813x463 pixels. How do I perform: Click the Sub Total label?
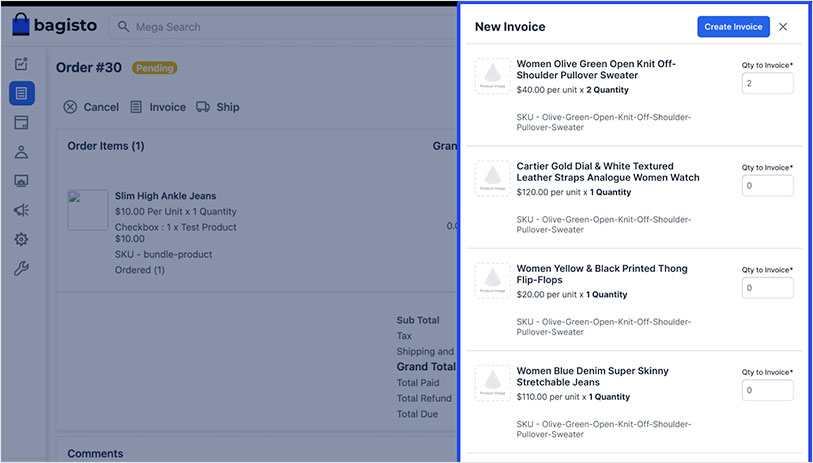(418, 320)
